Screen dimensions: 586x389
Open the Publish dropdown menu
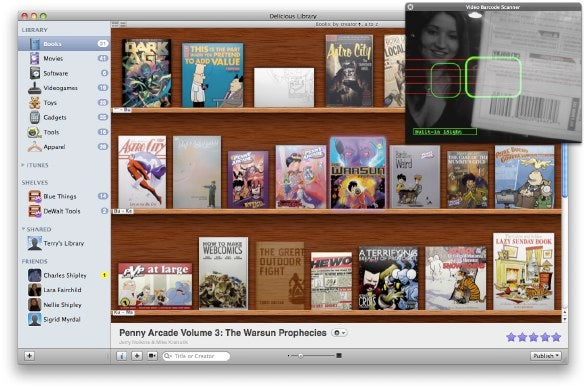click(x=546, y=356)
